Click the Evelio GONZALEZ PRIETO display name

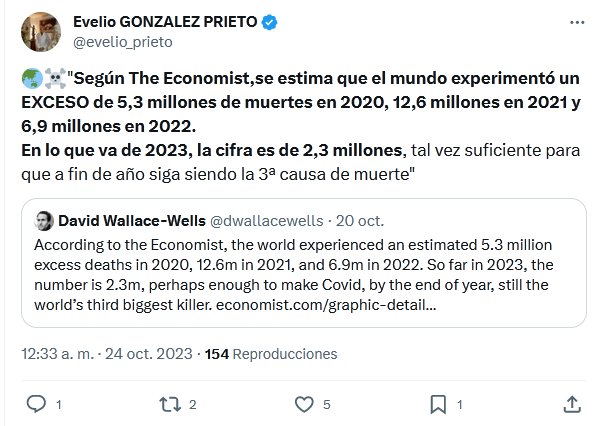[178, 22]
